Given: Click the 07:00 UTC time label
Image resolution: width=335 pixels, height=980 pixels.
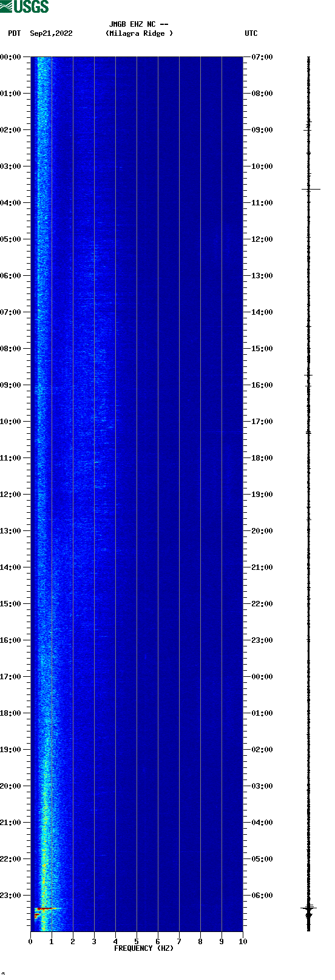Looking at the screenshot, I should (x=262, y=57).
